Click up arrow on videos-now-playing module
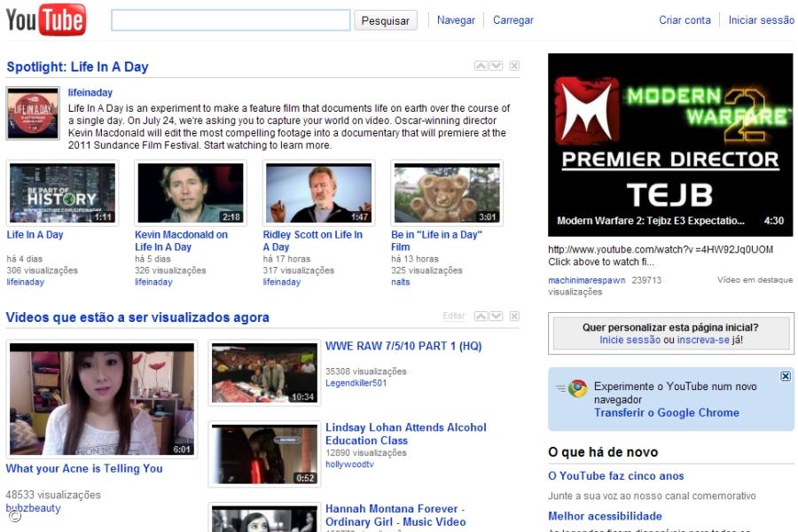 pyautogui.click(x=481, y=316)
